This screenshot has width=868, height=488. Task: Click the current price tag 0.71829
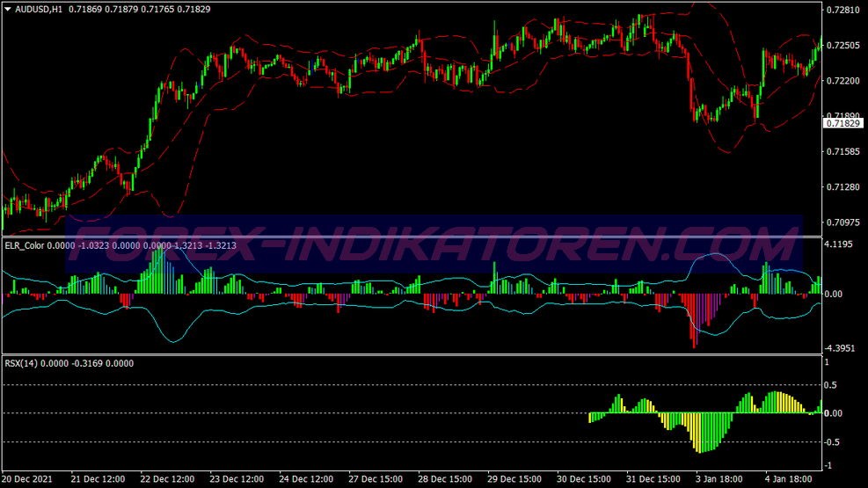(x=843, y=123)
